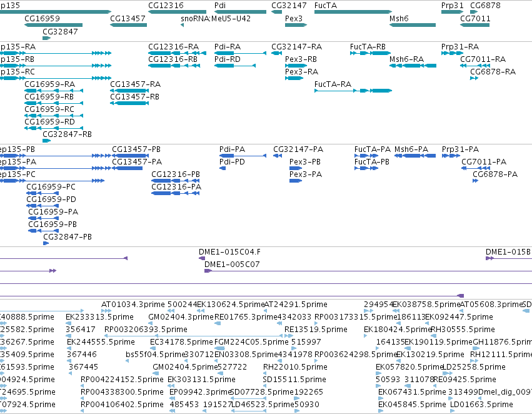This screenshot has width=532, height=414.
Task: Click snoRNA:MeU5-U42 label
Action: pos(216,18)
